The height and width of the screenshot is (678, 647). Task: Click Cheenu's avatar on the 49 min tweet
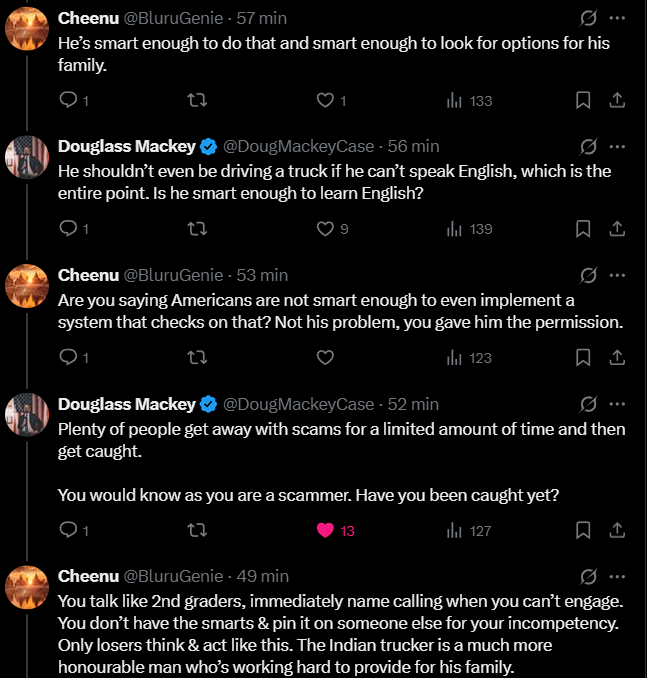(x=28, y=586)
